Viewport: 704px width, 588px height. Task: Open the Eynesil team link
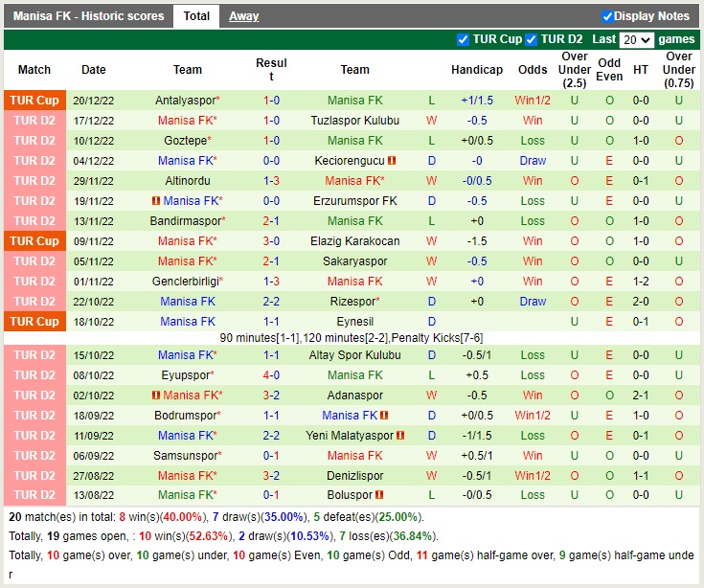pos(354,322)
